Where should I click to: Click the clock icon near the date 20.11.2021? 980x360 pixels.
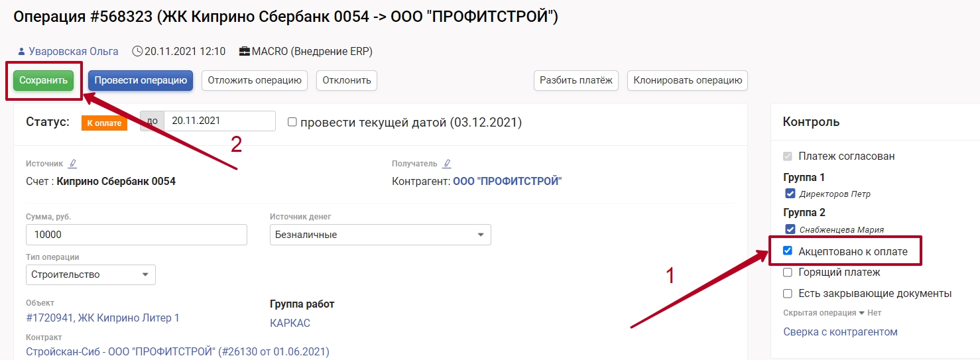137,52
